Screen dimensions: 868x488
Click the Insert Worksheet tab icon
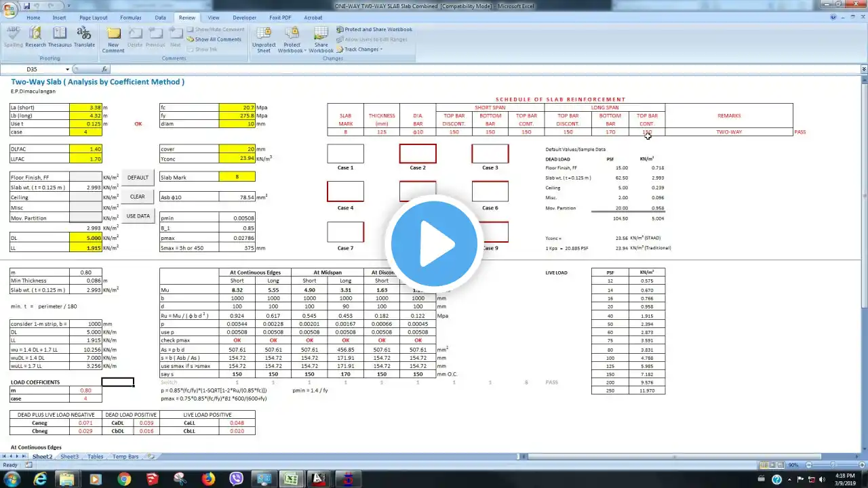pos(151,457)
